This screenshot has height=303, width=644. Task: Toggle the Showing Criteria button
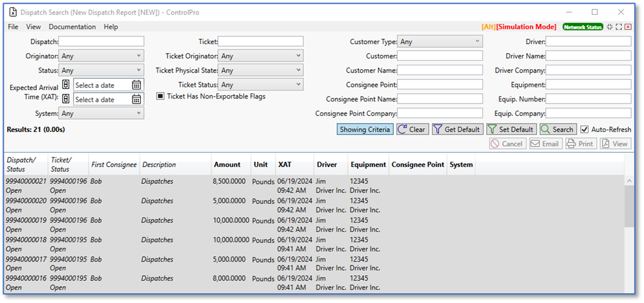365,129
